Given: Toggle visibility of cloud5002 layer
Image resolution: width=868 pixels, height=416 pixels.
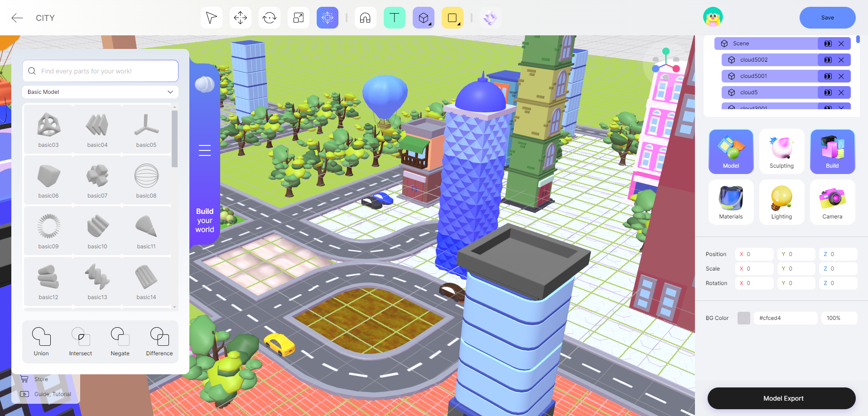Looking at the screenshot, I should point(828,60).
